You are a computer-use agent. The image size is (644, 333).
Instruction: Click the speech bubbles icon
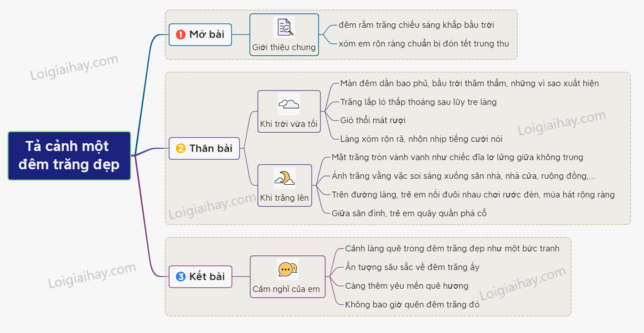(x=287, y=270)
